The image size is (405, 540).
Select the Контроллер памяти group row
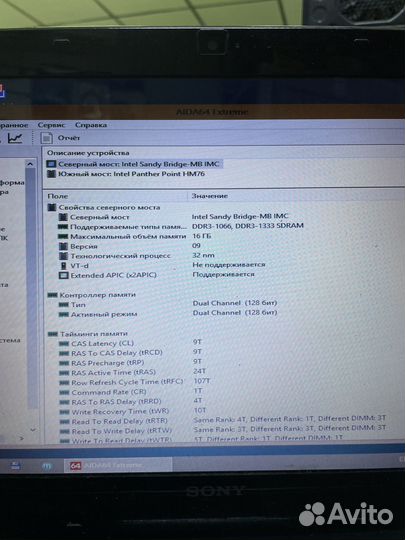click(97, 295)
